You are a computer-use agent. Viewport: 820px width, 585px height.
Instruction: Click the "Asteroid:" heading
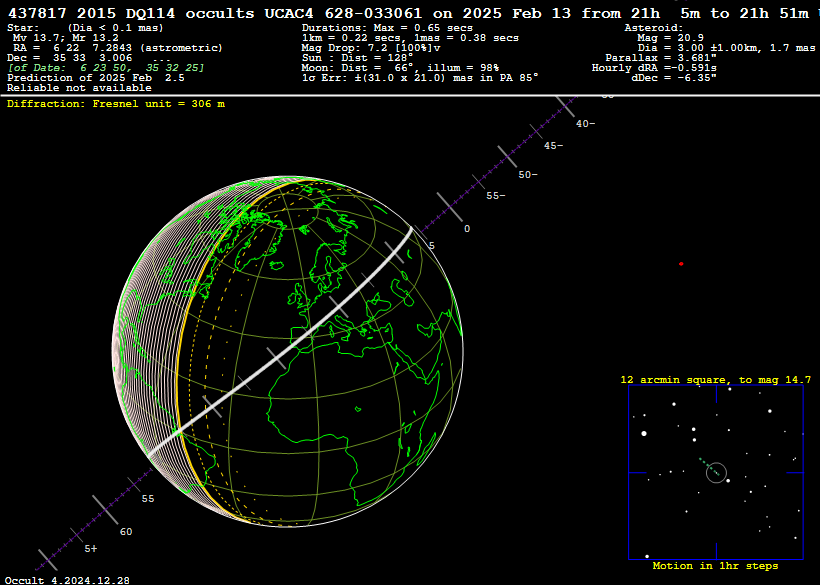click(x=654, y=28)
